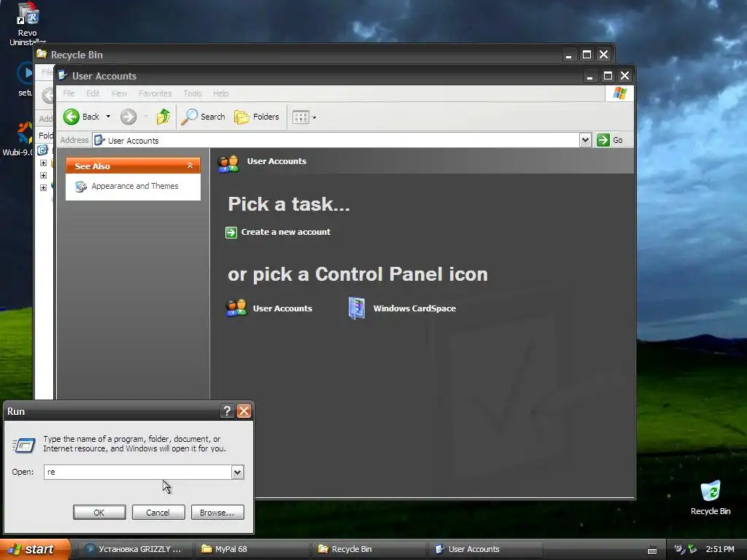Expand third tree node in Recycle Bin window
The width and height of the screenshot is (747, 560).
click(x=43, y=187)
